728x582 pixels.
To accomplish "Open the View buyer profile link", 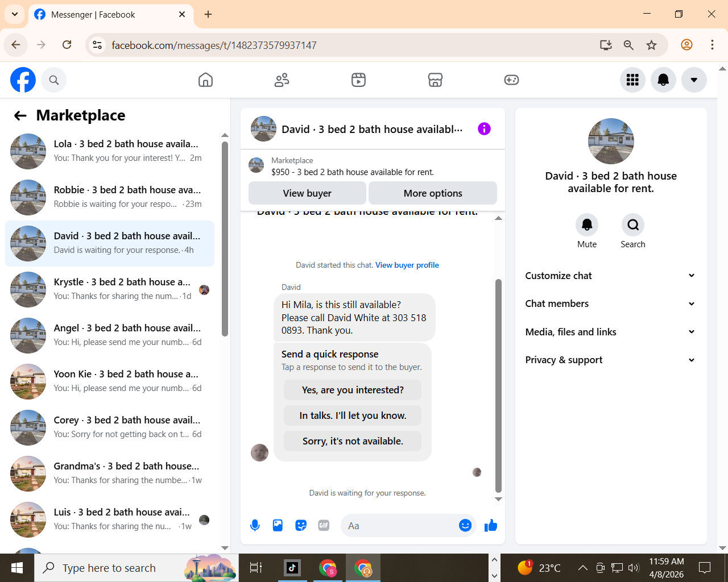I will 407,265.
